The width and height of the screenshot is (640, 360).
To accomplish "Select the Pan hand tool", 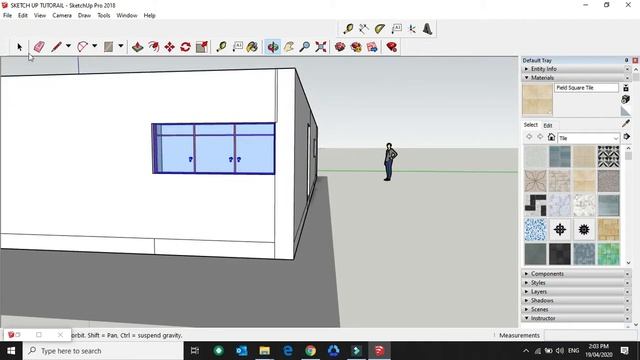I will coord(289,47).
